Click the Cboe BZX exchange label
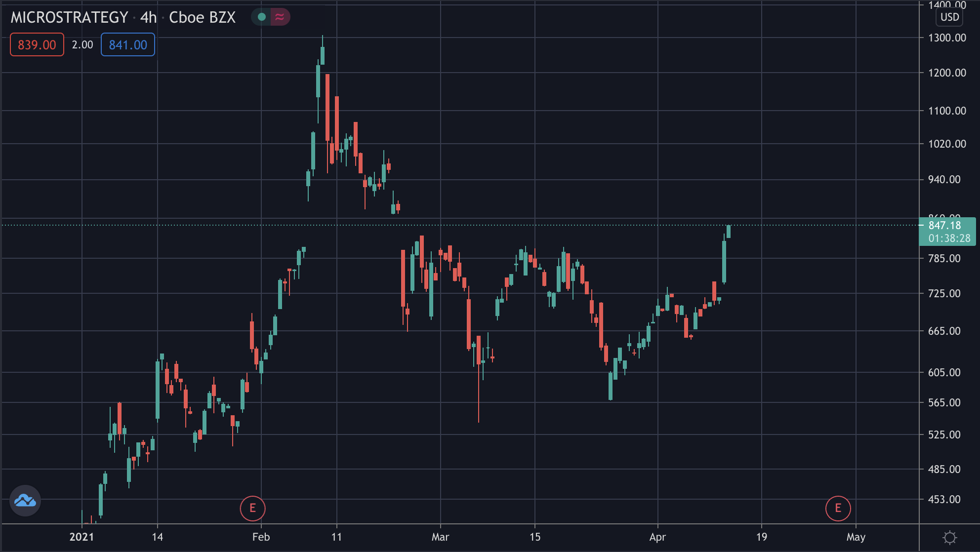Image resolution: width=980 pixels, height=552 pixels. click(202, 17)
